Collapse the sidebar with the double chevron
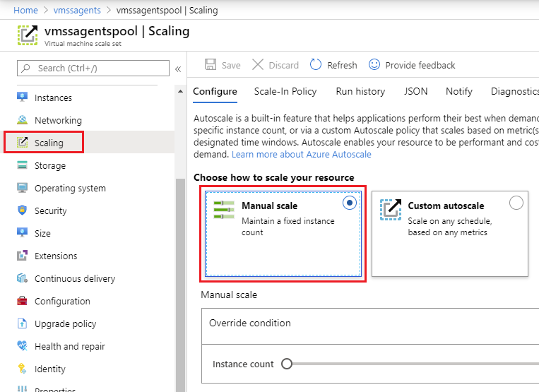Image resolution: width=539 pixels, height=392 pixels. (x=178, y=69)
